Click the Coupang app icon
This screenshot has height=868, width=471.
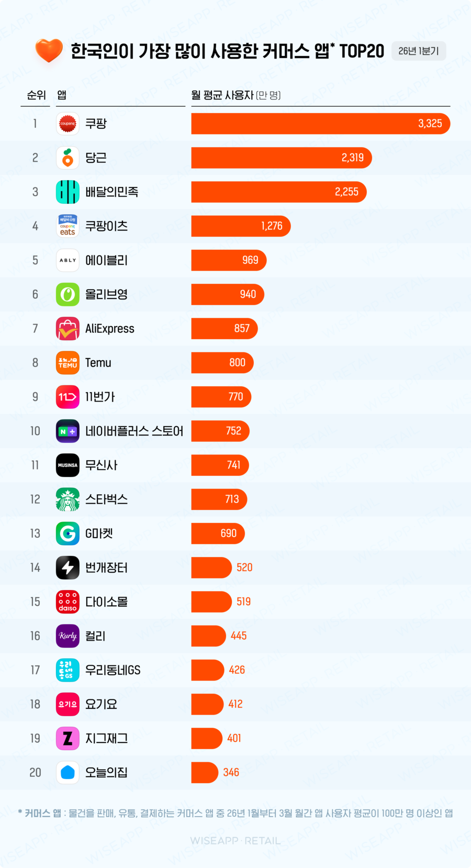coord(68,124)
